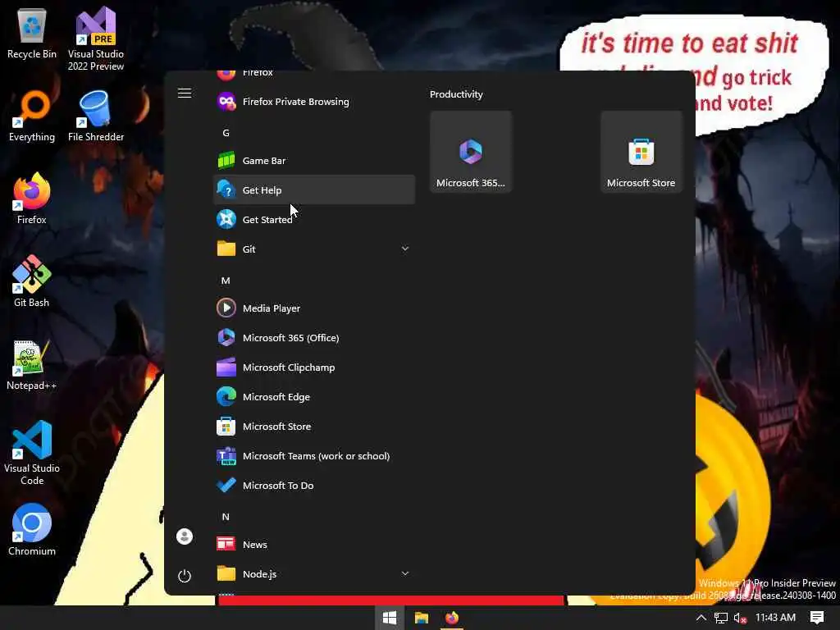Switch to Firefox on the taskbar

point(452,618)
